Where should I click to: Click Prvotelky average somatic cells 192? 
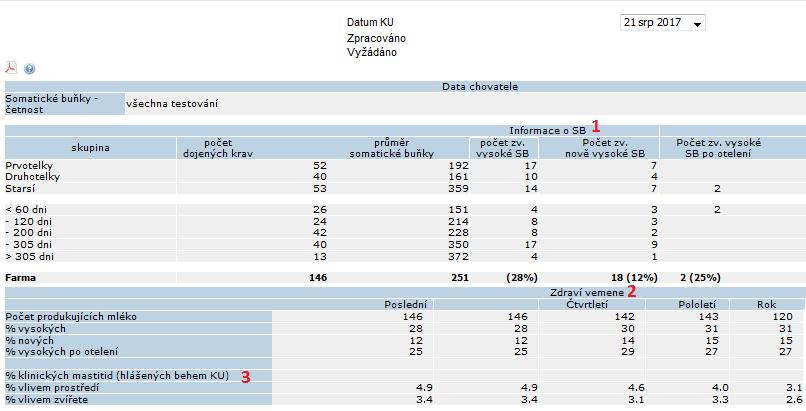point(459,165)
